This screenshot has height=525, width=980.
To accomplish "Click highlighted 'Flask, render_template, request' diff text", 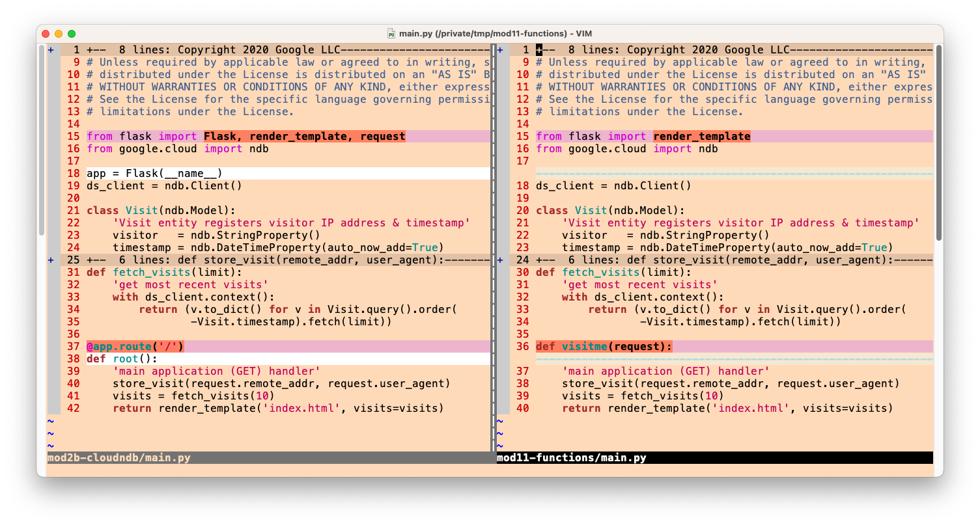I will [x=304, y=137].
